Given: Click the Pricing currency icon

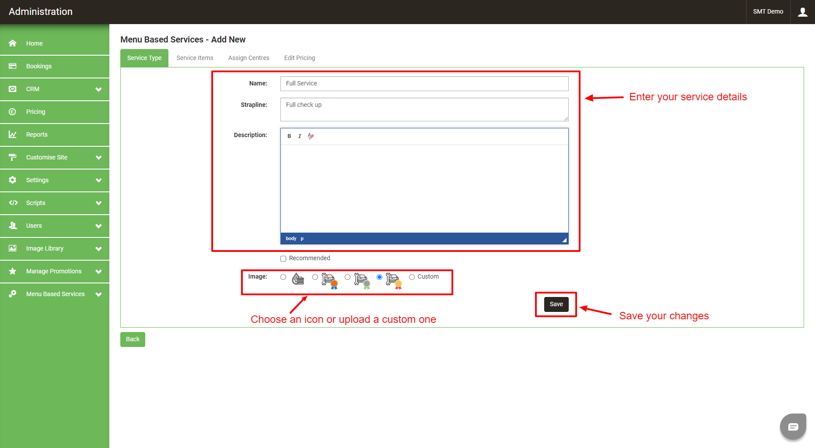Looking at the screenshot, I should (x=13, y=112).
